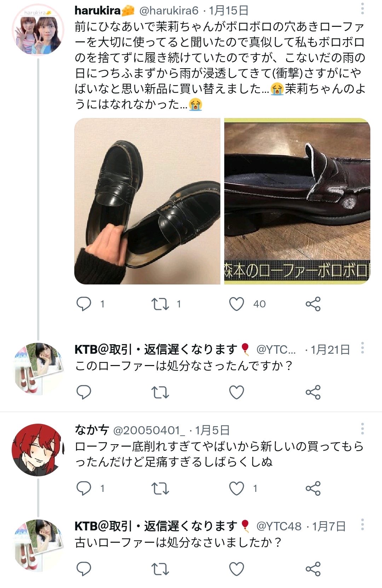
Task: View the worn brown loafer photo
Action: tap(297, 201)
